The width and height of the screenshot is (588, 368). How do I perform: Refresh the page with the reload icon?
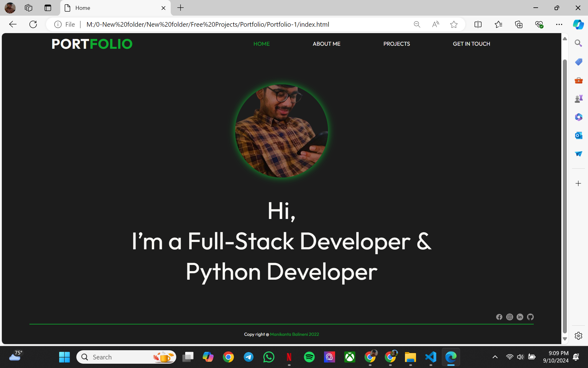[x=33, y=25]
